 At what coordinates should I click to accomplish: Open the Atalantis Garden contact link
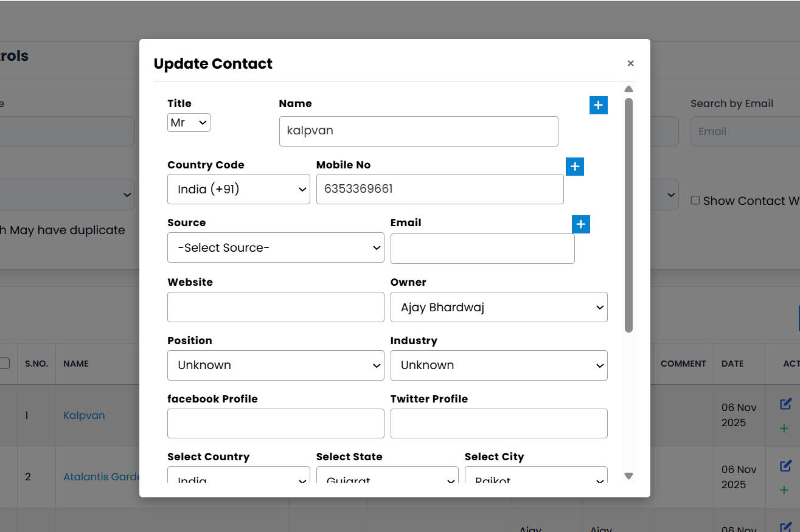[102, 477]
